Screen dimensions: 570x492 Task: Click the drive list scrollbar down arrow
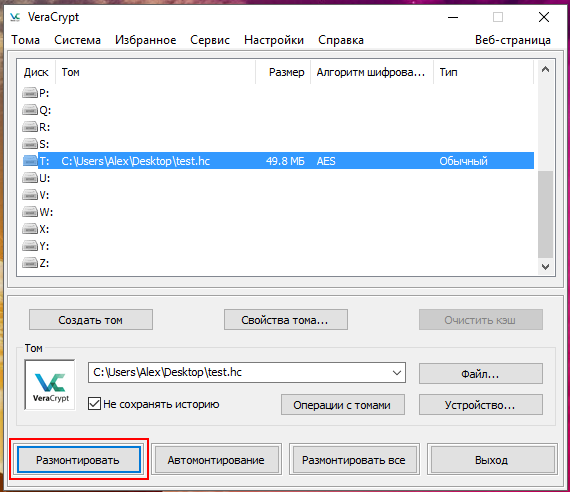(x=545, y=267)
